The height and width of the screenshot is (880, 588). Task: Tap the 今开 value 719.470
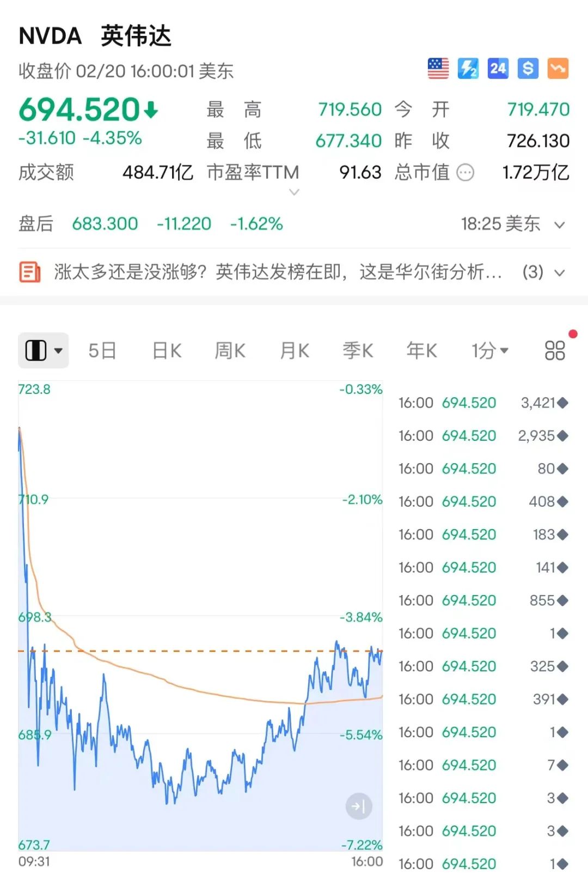click(538, 110)
